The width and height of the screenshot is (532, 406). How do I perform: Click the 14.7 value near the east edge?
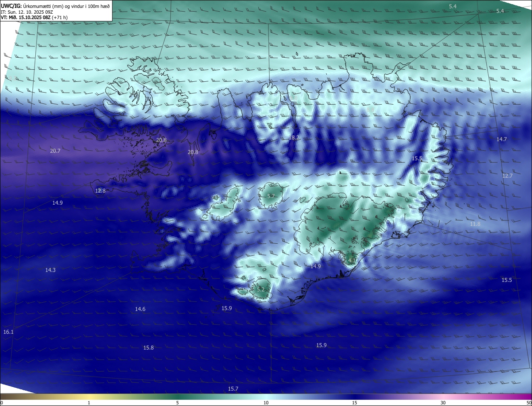pyautogui.click(x=502, y=139)
